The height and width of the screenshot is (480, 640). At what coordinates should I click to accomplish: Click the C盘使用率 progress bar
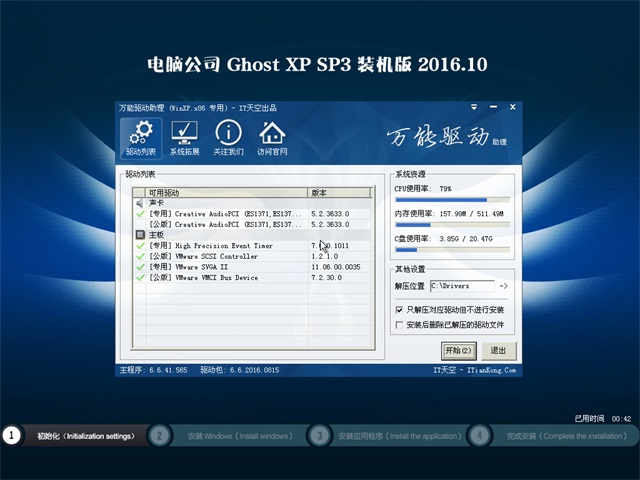coord(452,250)
